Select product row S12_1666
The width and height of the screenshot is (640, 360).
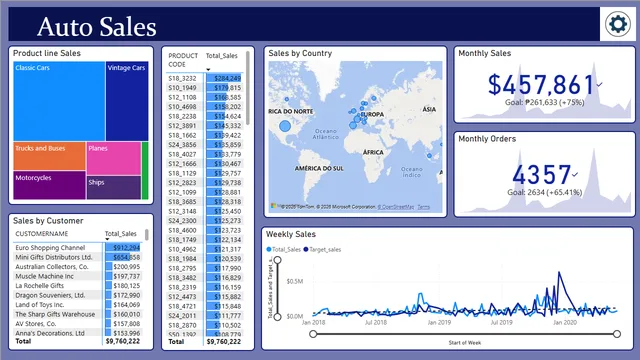(x=204, y=164)
